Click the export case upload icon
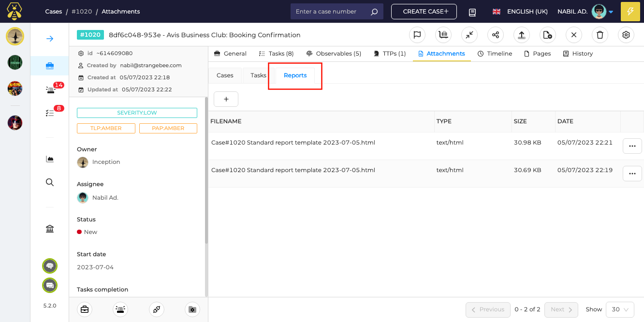The height and width of the screenshot is (322, 644). click(522, 35)
